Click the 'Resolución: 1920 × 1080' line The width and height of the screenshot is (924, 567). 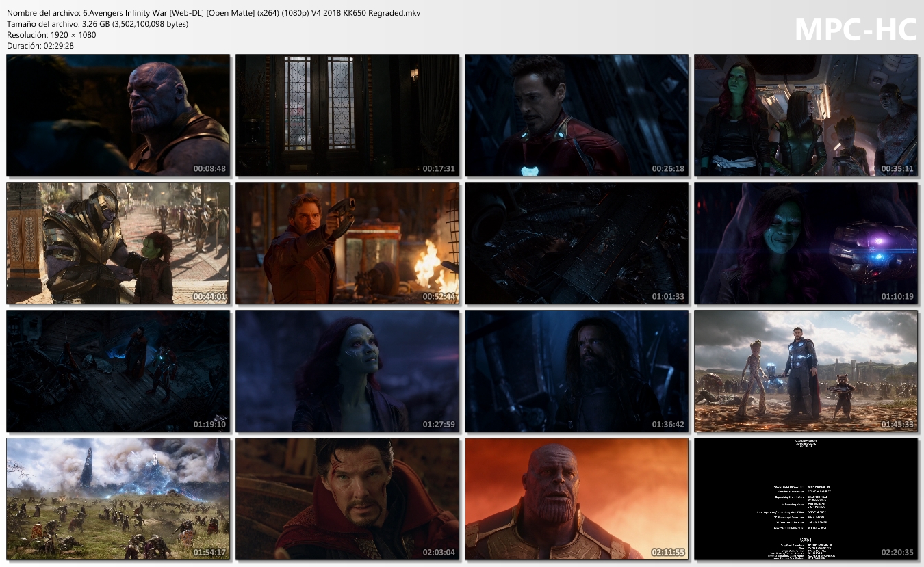click(51, 35)
